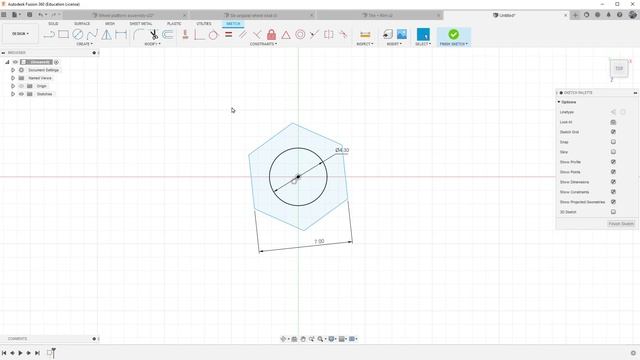Select the Sketch Dimension tool
This screenshot has width=640, height=360.
coord(121,34)
